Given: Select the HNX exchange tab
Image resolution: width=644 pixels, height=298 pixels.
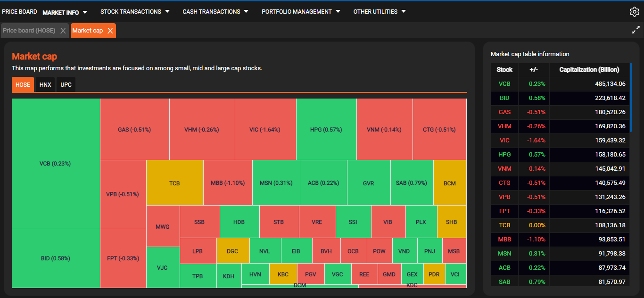Looking at the screenshot, I should tap(46, 85).
